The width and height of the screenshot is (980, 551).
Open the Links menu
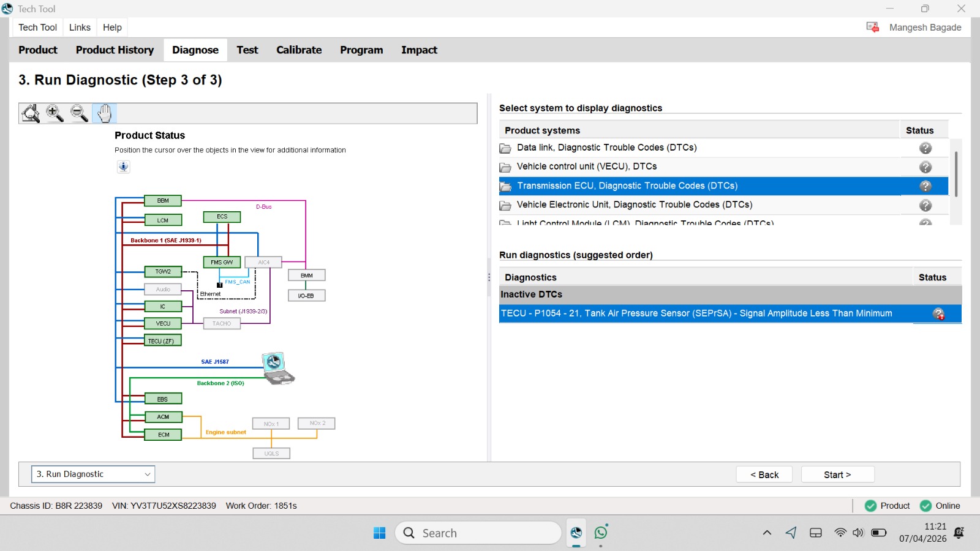click(x=80, y=28)
